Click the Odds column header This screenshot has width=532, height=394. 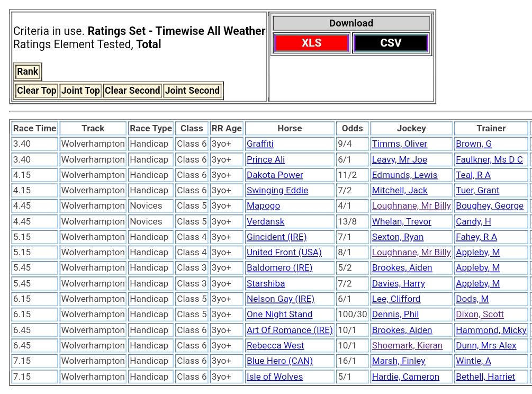pyautogui.click(x=352, y=128)
